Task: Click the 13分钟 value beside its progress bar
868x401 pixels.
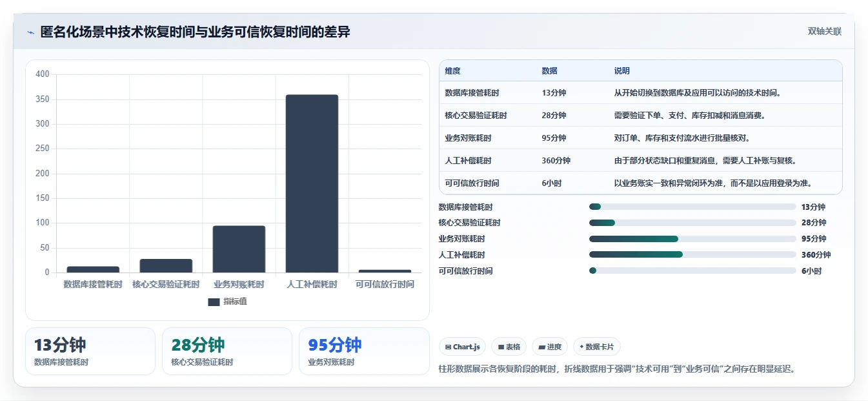Action: pos(813,207)
